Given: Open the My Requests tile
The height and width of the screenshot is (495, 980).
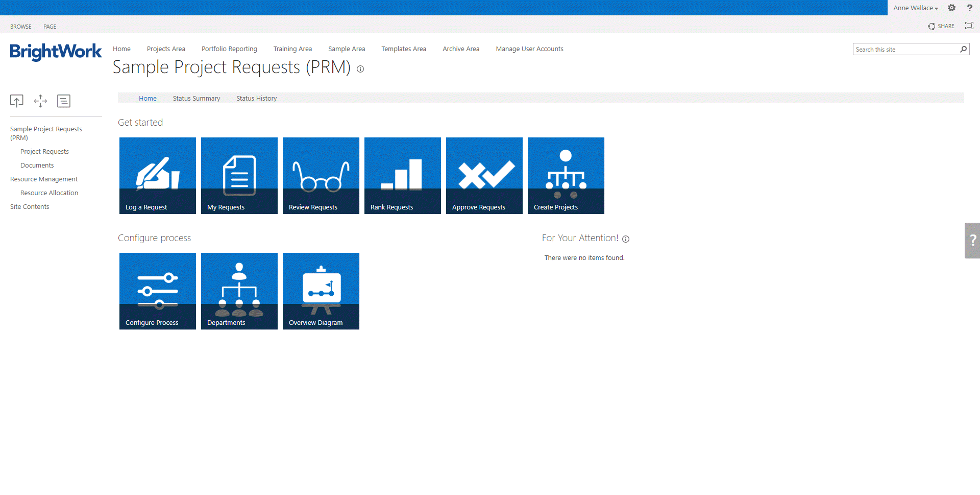Looking at the screenshot, I should pos(239,175).
